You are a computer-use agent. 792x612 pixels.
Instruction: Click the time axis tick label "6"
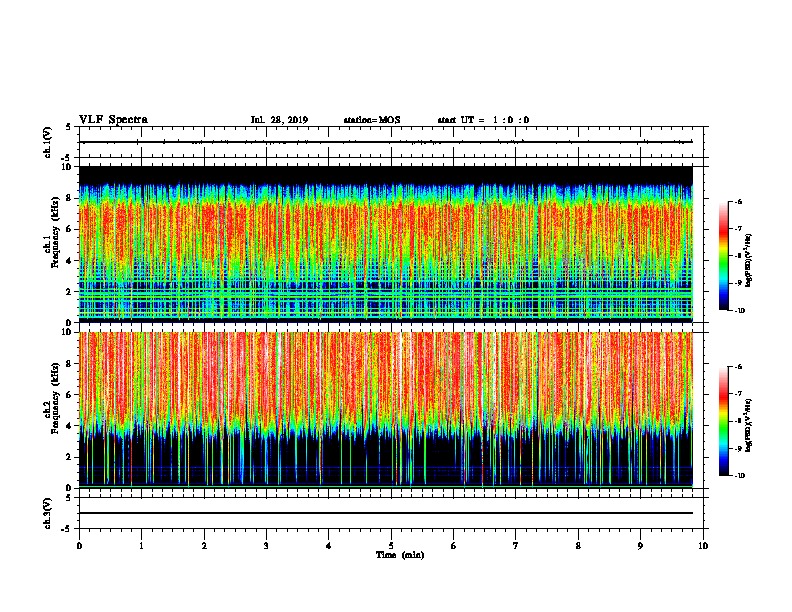click(454, 546)
